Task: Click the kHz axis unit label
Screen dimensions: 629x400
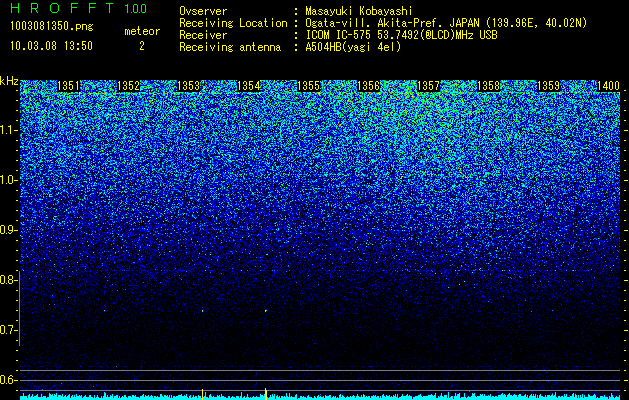Action: pyautogui.click(x=9, y=81)
